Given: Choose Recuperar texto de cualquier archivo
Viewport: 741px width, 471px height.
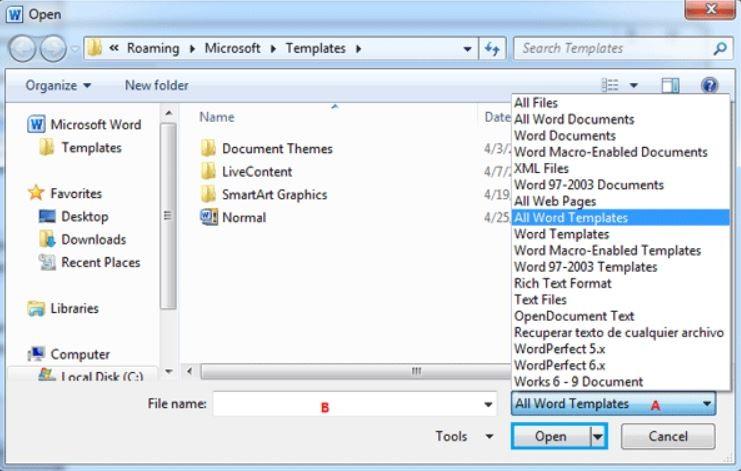Looking at the screenshot, I should click(x=621, y=333).
